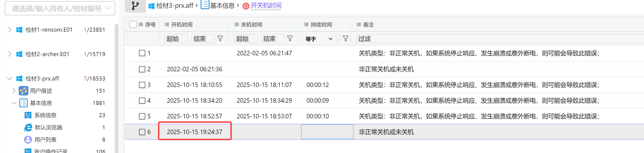Click the 开机时间 起始 filter field
Screen dimensions: 644x153
click(176, 39)
